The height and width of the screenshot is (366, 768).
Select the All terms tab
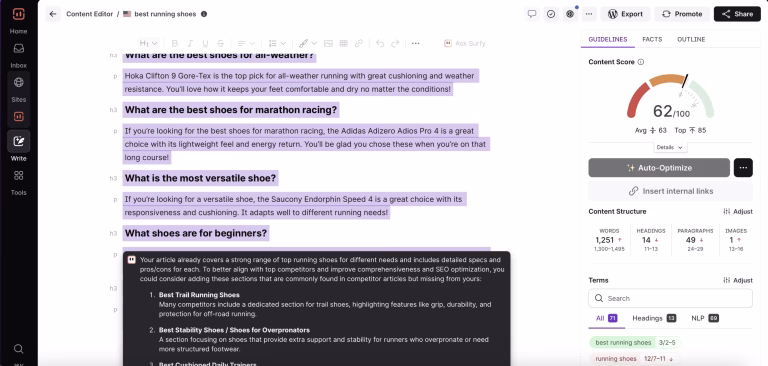click(x=606, y=318)
